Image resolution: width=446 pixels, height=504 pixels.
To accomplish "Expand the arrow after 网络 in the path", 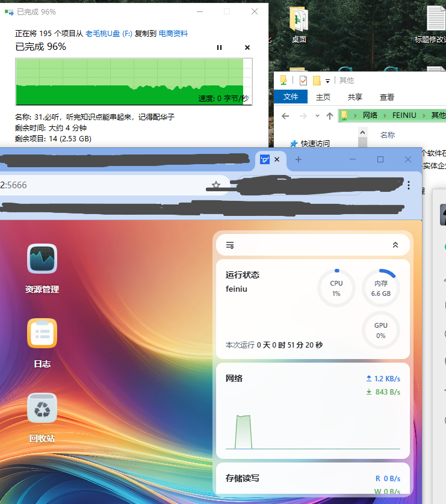I will (x=385, y=115).
